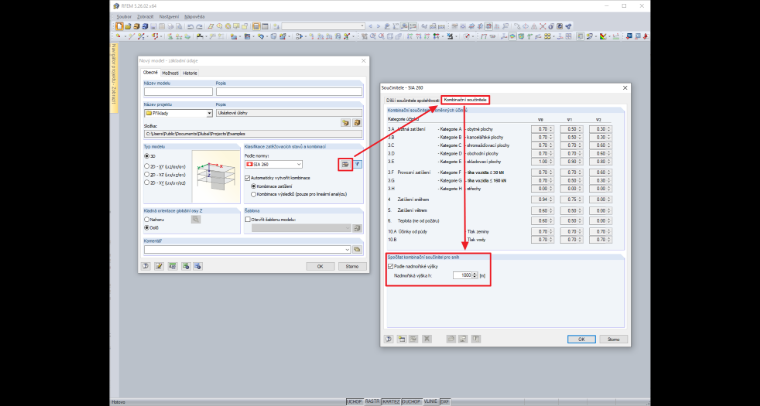This screenshot has height=406, width=760.
Task: Click the Název modelu input field
Action: coord(178,92)
